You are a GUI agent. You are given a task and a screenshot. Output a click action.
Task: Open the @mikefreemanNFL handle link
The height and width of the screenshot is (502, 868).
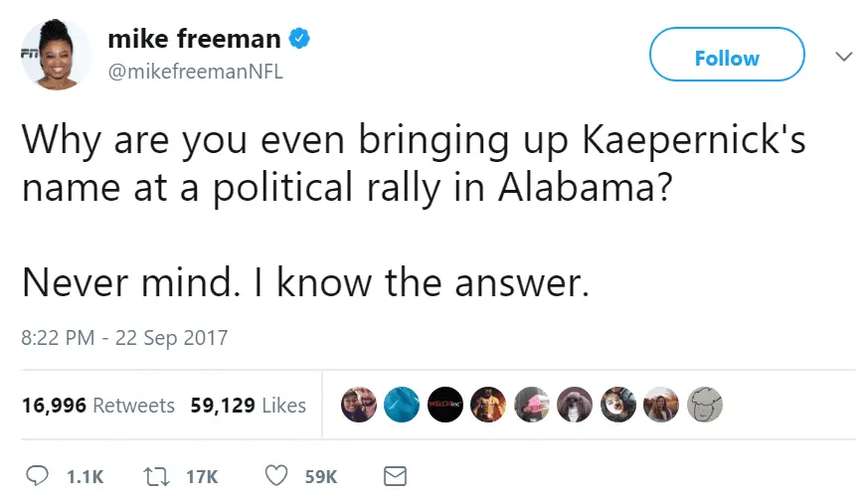[194, 72]
